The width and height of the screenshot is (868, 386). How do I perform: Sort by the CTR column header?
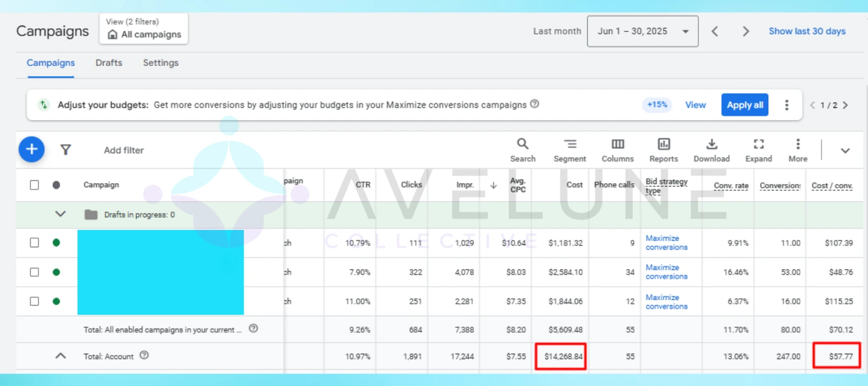[x=363, y=185]
